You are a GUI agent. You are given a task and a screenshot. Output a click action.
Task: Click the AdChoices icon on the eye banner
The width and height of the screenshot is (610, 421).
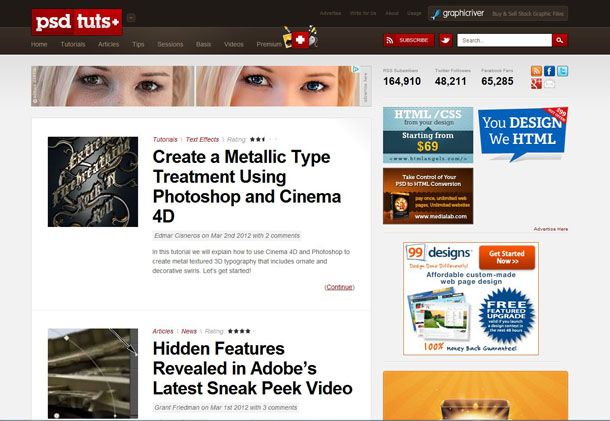pyautogui.click(x=356, y=69)
